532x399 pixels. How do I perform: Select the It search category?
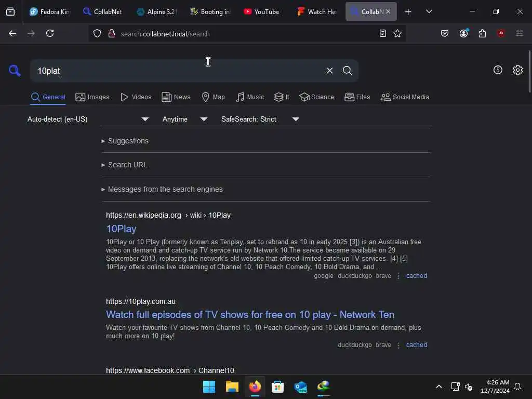(282, 97)
